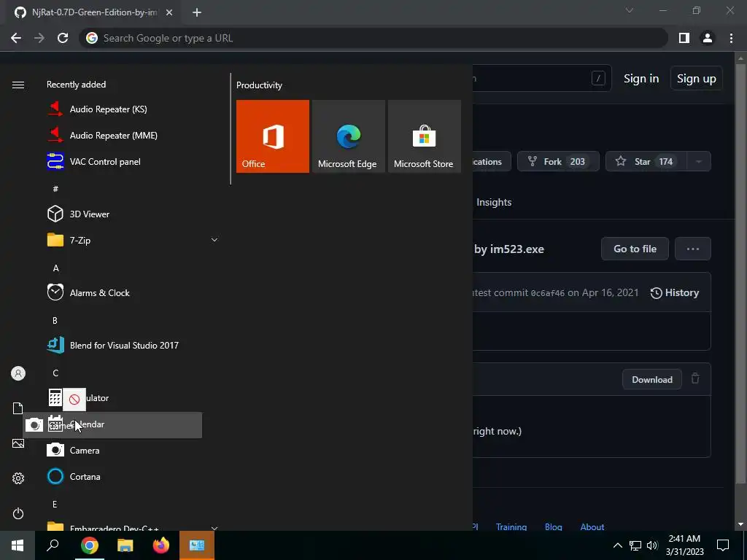Open the Microsoft Store tile
Screen dimensions: 747x560
[425, 136]
